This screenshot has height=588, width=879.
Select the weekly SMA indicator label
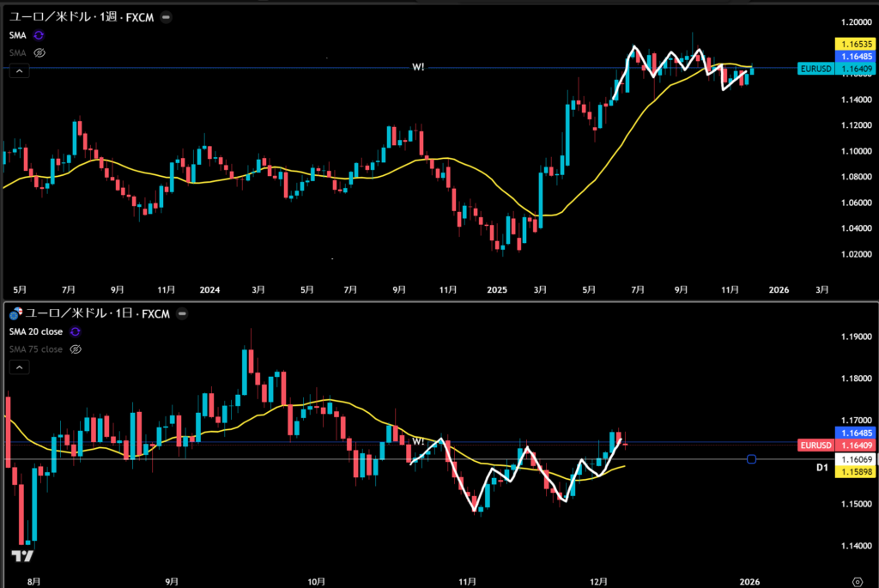pyautogui.click(x=17, y=35)
